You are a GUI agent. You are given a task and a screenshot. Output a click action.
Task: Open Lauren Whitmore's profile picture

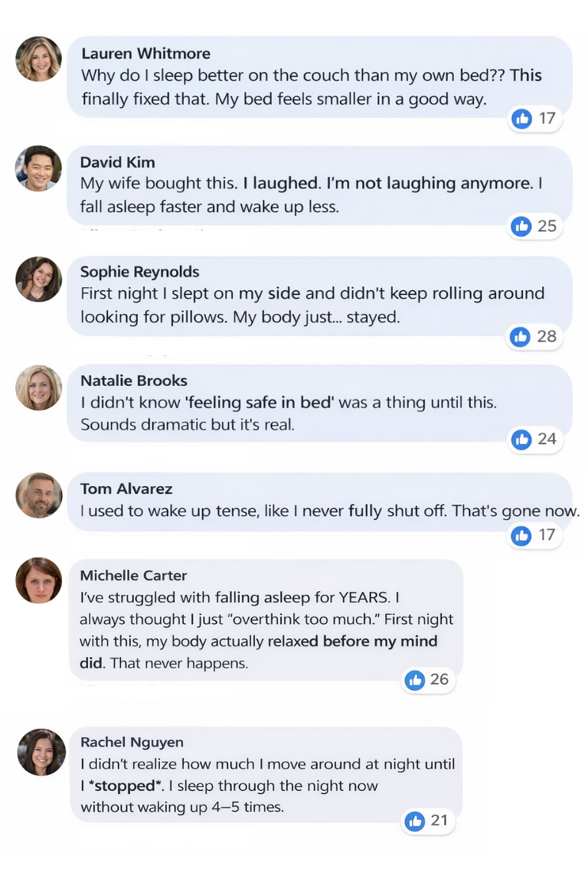(x=38, y=59)
